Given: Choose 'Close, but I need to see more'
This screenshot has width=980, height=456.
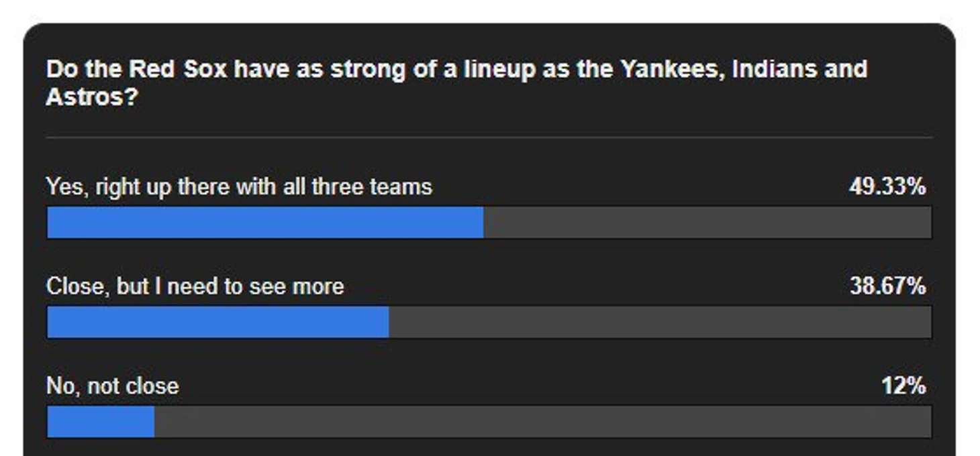Looking at the screenshot, I should [x=195, y=286].
